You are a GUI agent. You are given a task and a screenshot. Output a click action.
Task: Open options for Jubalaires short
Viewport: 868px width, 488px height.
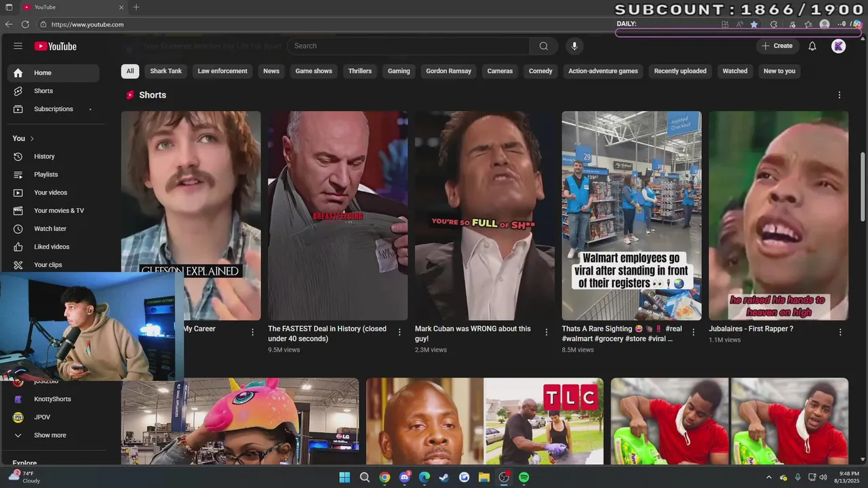[840, 332]
